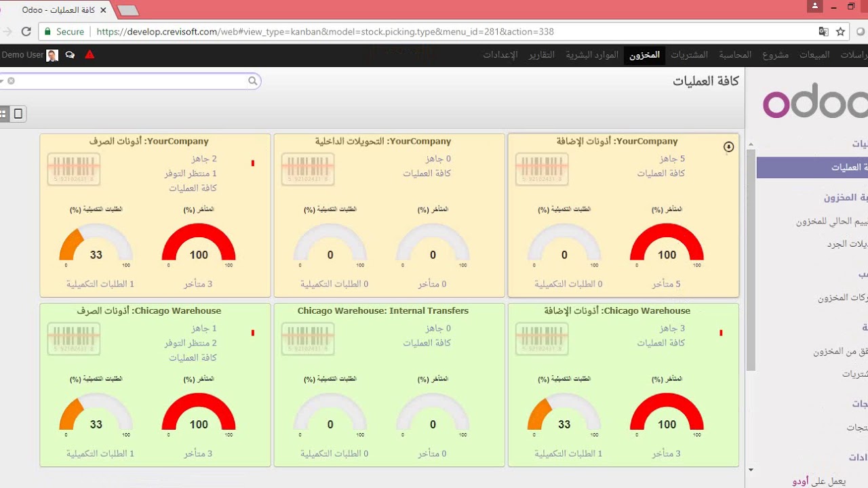
Task: Open Chicago Warehouse أذونات الصرف card title
Action: 149,311
